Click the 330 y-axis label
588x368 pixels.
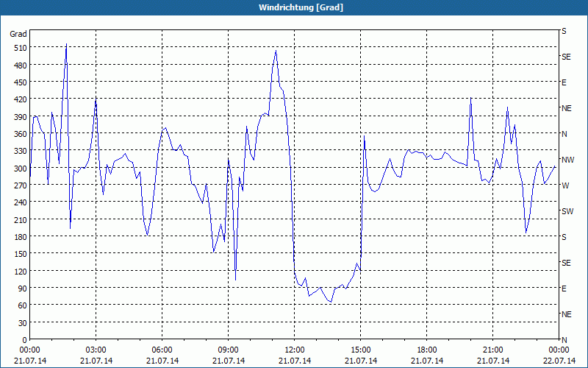tap(21, 151)
